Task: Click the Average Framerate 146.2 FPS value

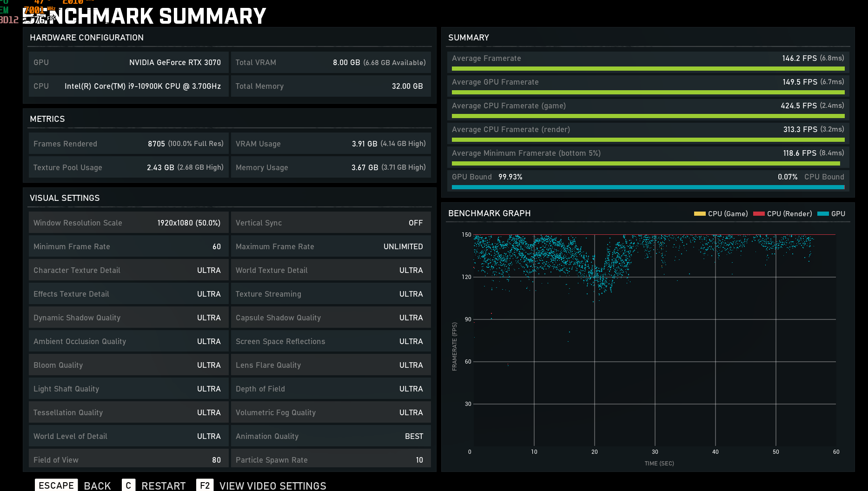Action: click(800, 58)
